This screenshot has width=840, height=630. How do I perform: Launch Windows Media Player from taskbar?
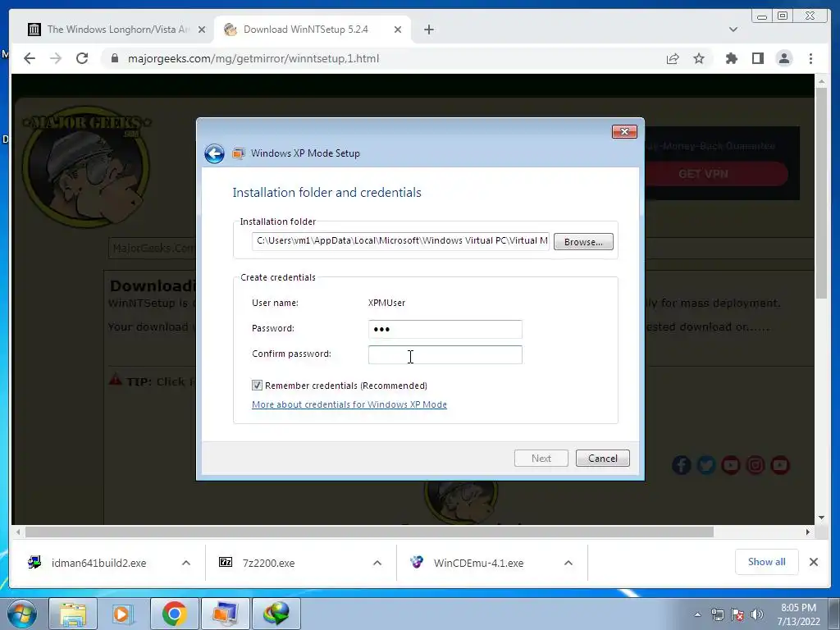tap(122, 614)
